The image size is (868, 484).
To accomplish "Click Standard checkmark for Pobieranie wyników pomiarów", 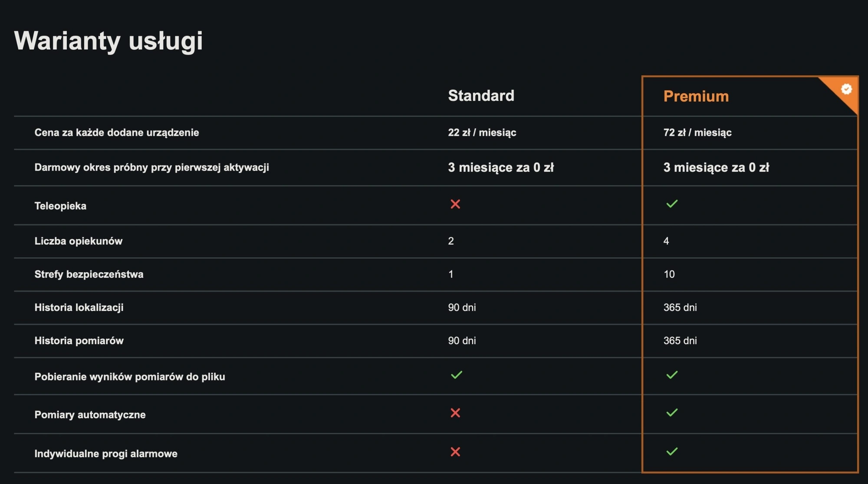I will pyautogui.click(x=457, y=375).
